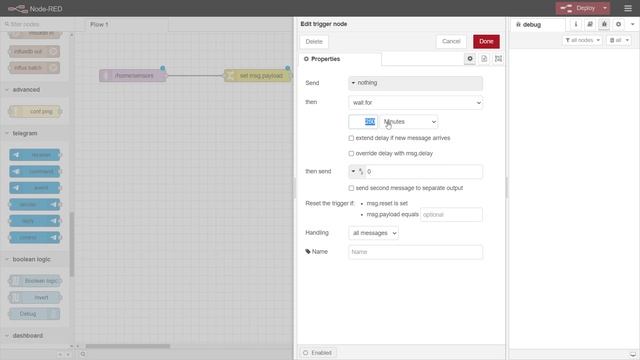This screenshot has width=640, height=360.
Task: Click the filter nodes search box
Action: pos(37,24)
